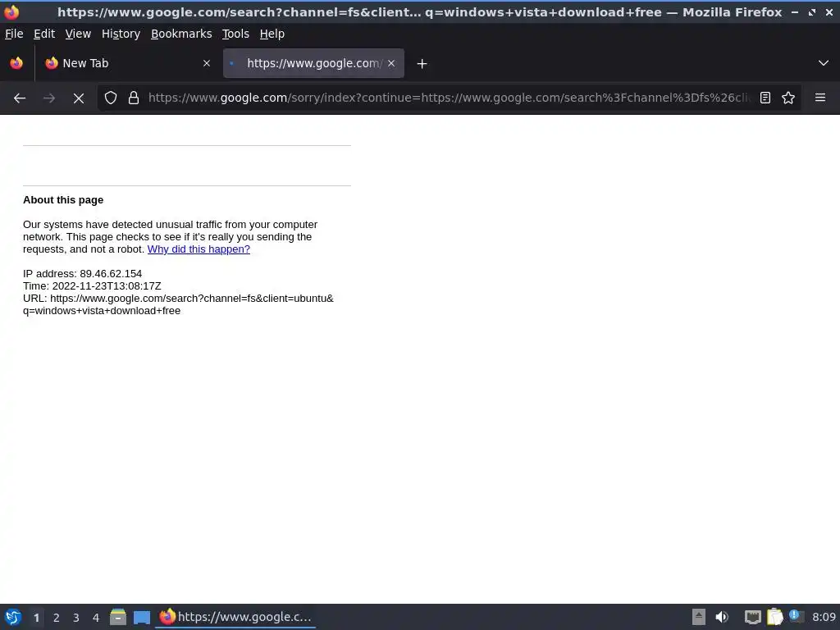This screenshot has height=630, width=840.
Task: Open the clipboard manager tray icon
Action: [x=774, y=617]
